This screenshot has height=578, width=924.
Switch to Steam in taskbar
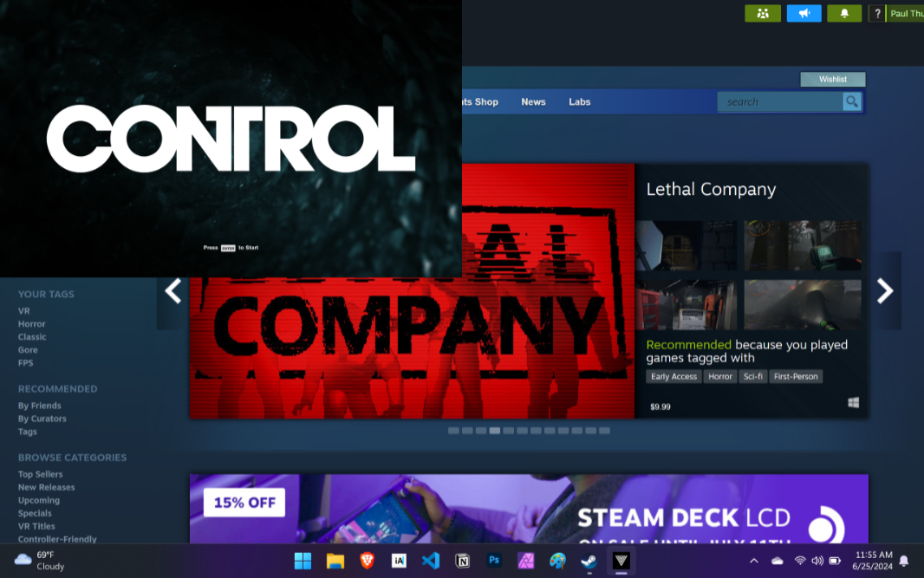coord(589,561)
